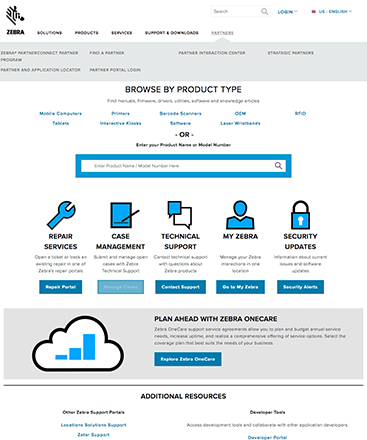Click the Browse by Product Type heading
This screenshot has height=440, width=367.
click(183, 89)
